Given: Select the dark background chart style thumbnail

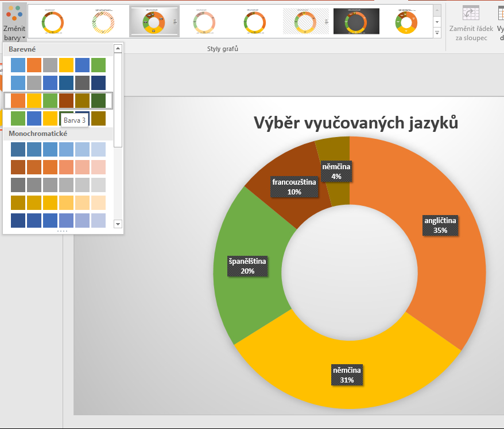Looking at the screenshot, I should tap(356, 21).
